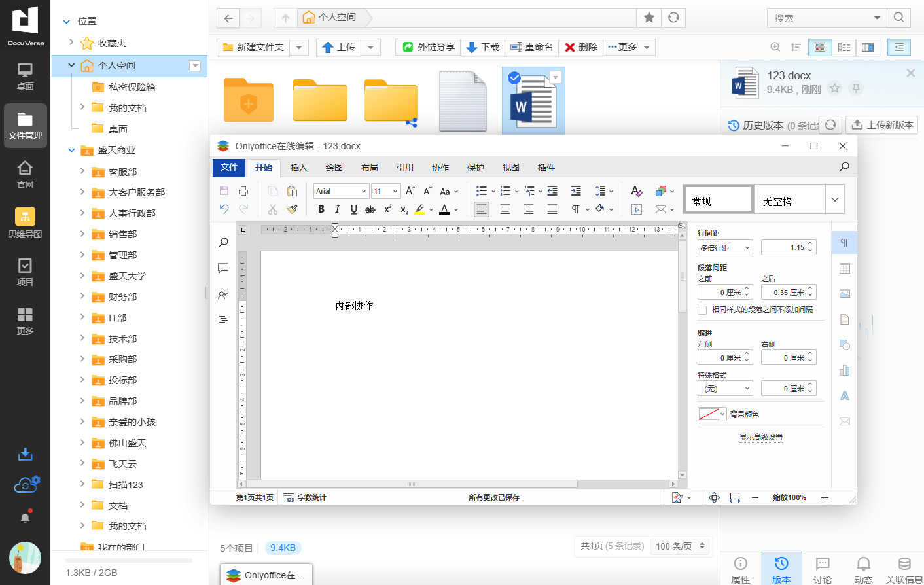
Task: Open the table settings in right sidebar
Action: [x=845, y=268]
